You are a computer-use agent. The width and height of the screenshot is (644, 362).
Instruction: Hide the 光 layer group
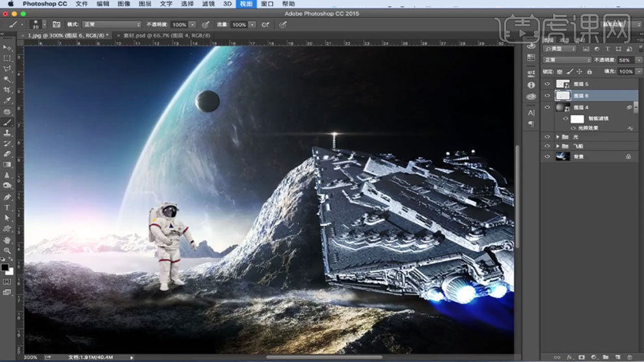[547, 136]
